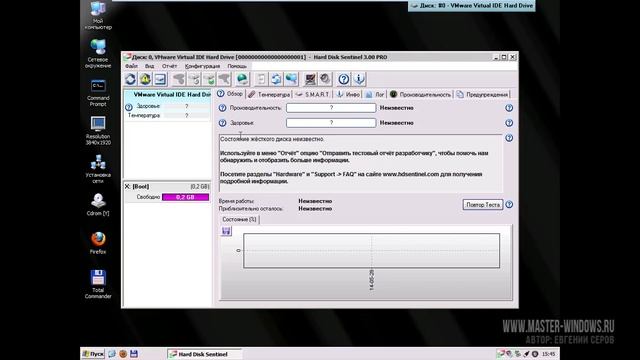
Task: Click the gray speaker sound toolbar icon
Action: coord(325,79)
